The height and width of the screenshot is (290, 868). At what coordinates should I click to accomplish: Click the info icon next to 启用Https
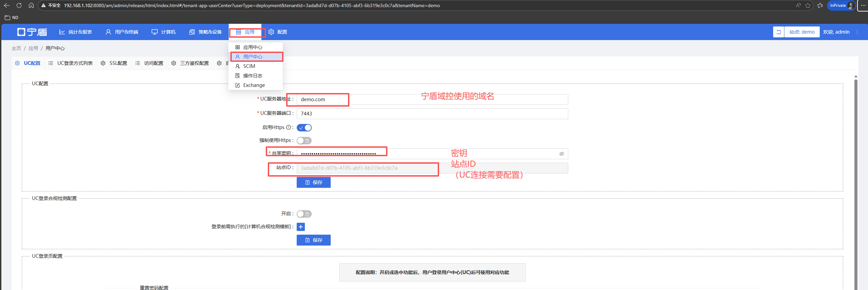click(288, 127)
